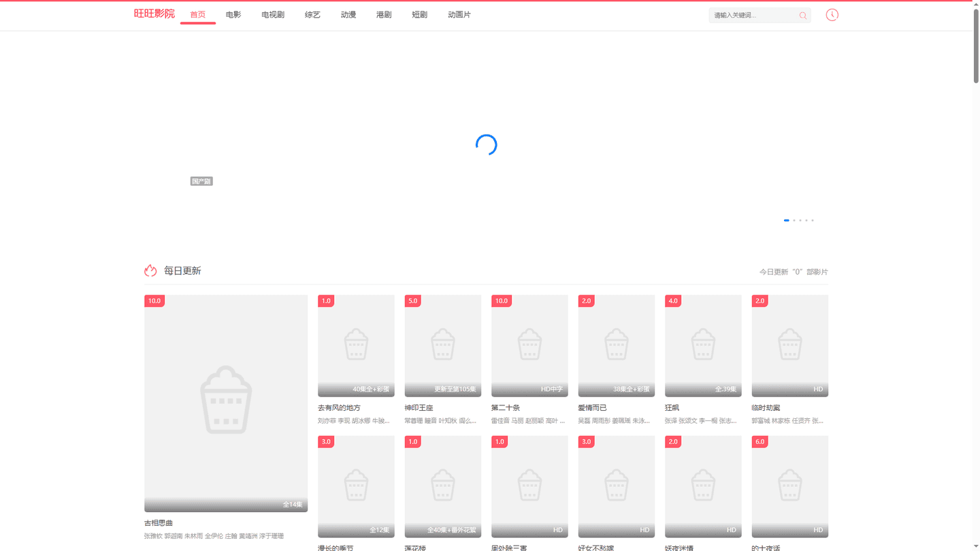
Task: Click the 神印王座 title link
Action: (419, 408)
